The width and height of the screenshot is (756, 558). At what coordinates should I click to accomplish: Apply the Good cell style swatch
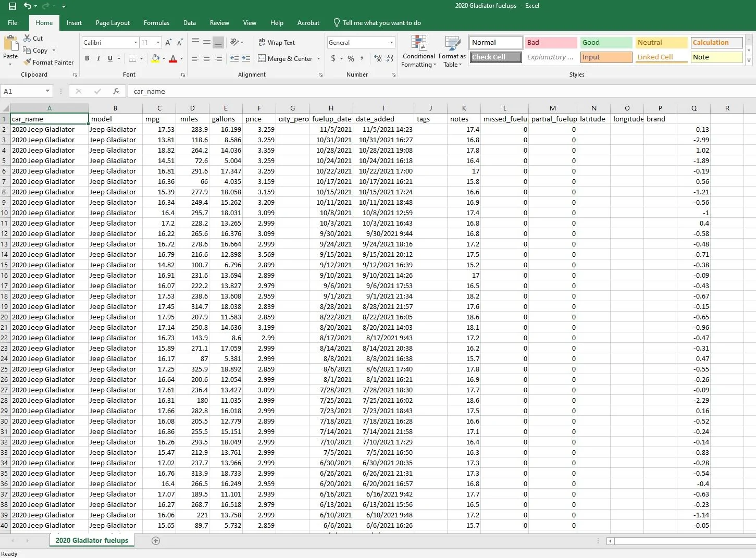click(606, 43)
